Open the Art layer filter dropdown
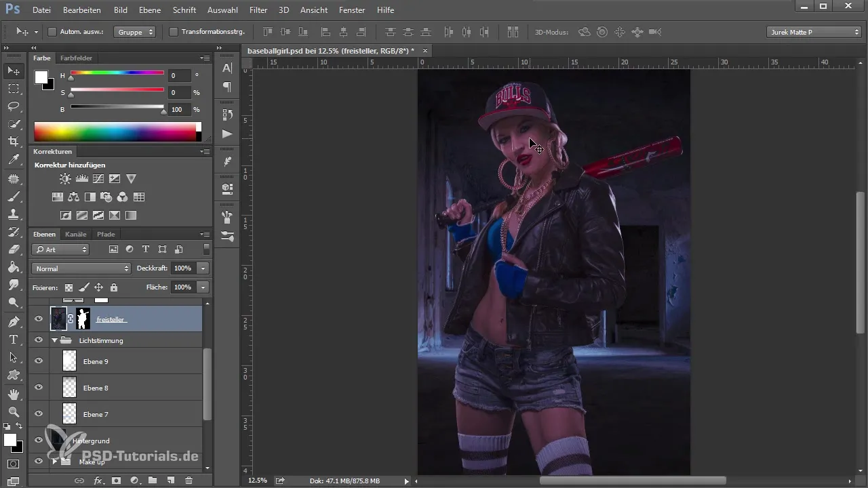This screenshot has width=868, height=488. 60,249
